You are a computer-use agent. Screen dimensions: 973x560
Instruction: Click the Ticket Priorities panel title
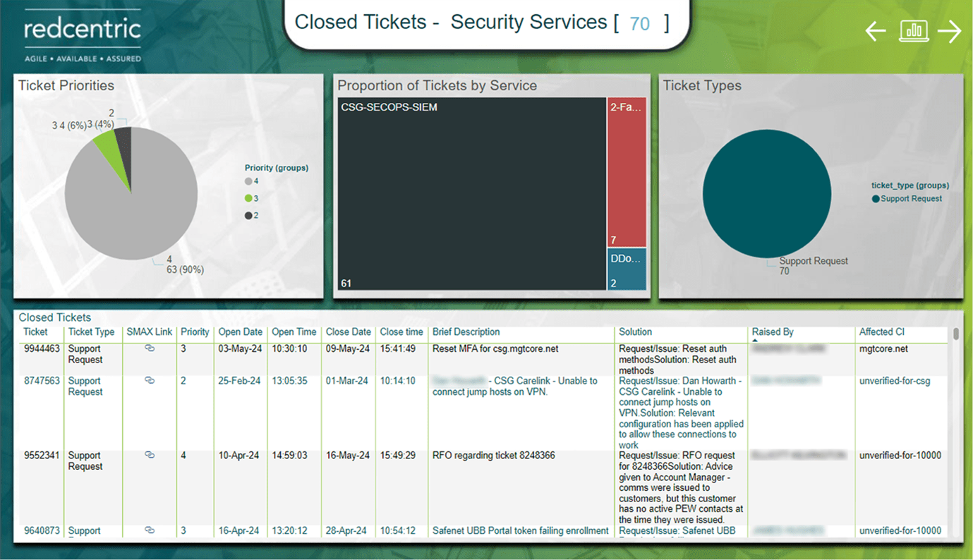66,85
